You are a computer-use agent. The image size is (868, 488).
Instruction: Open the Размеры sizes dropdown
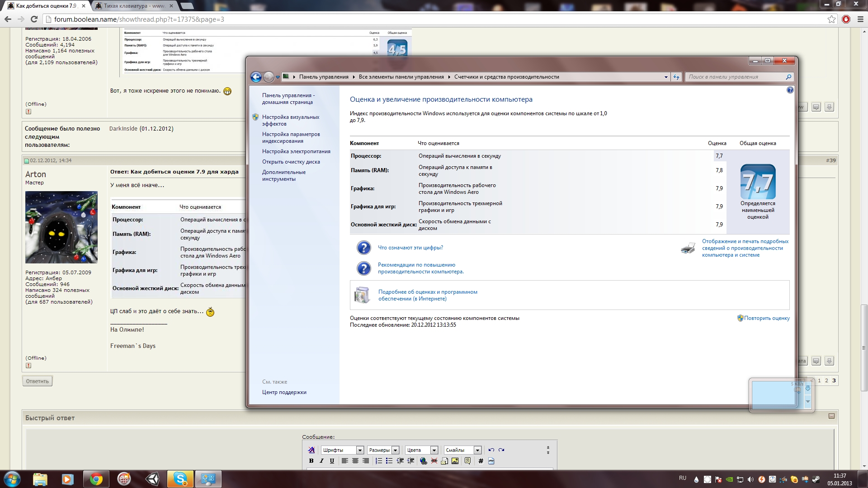(x=395, y=450)
